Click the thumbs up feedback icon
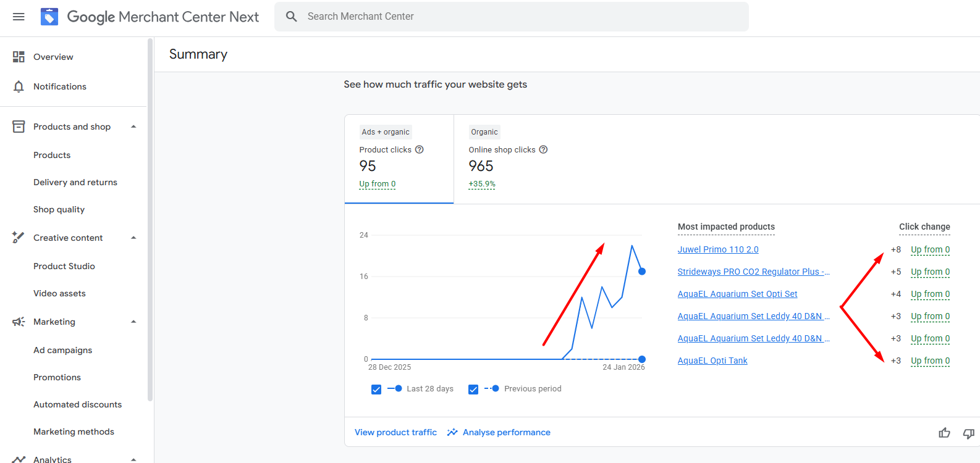The image size is (980, 463). pos(944,433)
